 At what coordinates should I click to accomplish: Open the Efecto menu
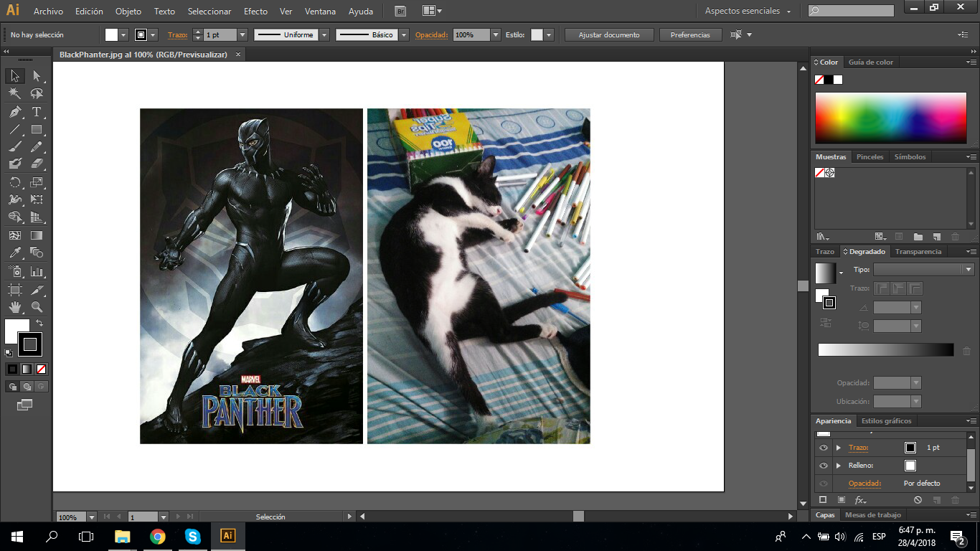(x=255, y=11)
